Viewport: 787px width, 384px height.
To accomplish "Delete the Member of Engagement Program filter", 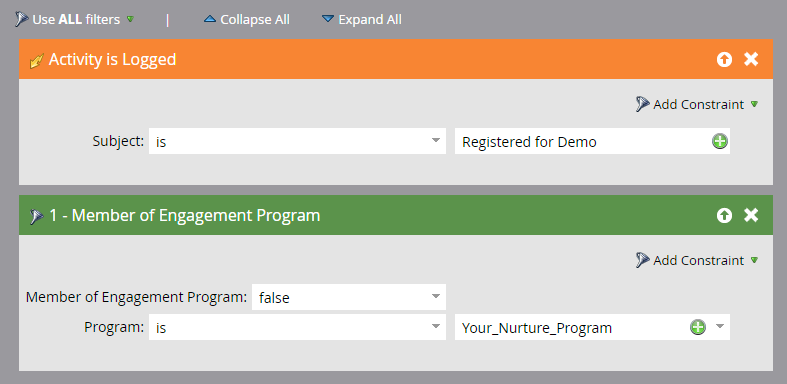I will pyautogui.click(x=751, y=215).
